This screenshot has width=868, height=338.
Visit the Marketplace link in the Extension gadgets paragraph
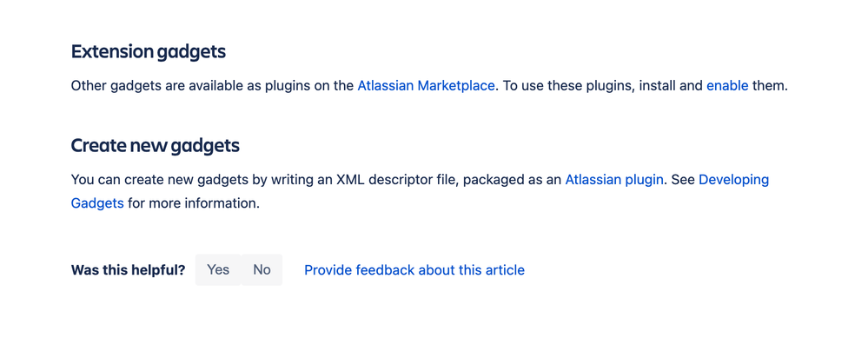click(426, 86)
